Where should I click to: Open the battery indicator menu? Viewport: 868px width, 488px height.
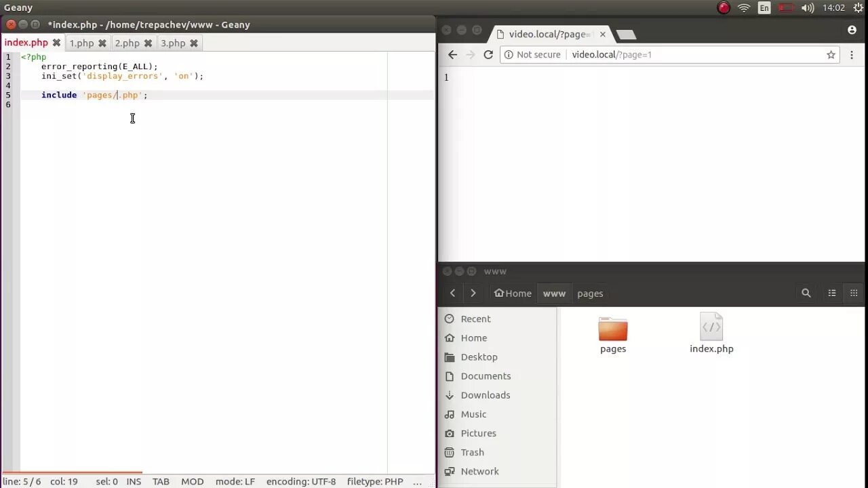tap(786, 8)
